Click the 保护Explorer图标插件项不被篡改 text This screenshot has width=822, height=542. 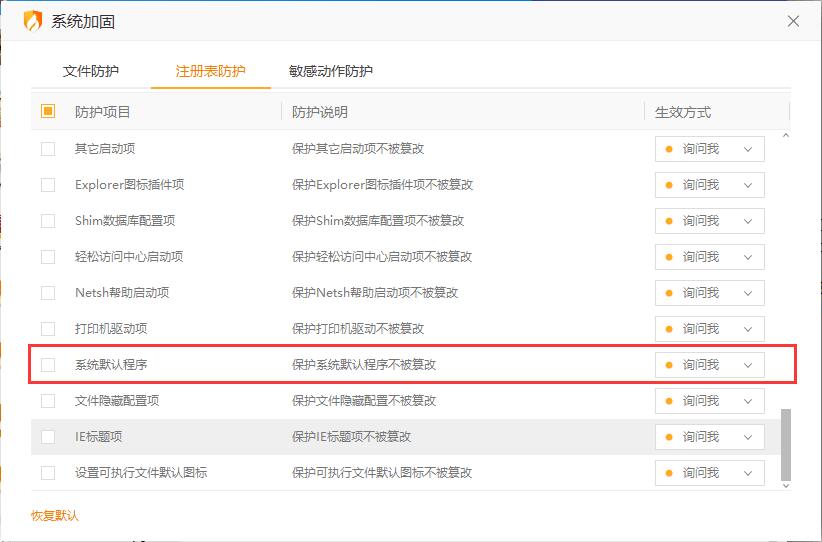[x=382, y=185]
